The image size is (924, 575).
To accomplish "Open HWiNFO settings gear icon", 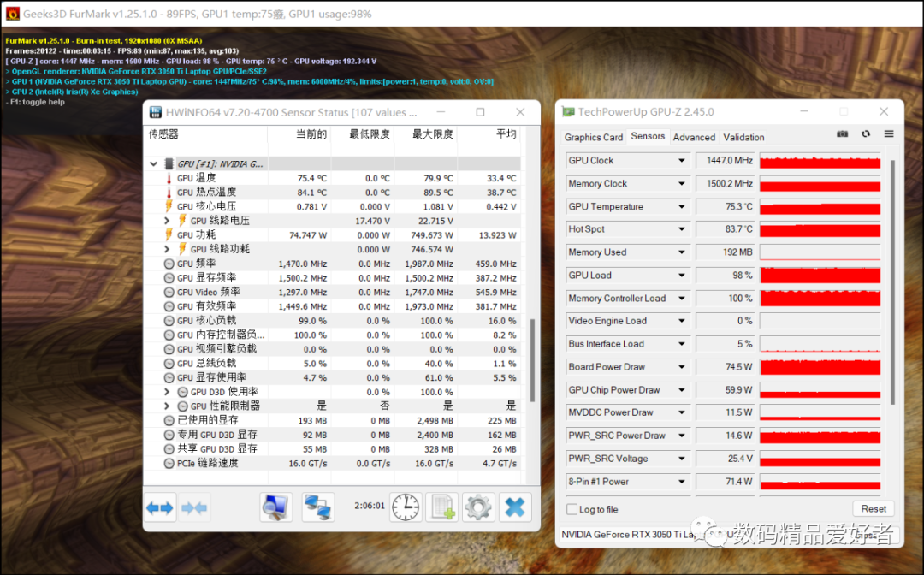I will point(478,507).
